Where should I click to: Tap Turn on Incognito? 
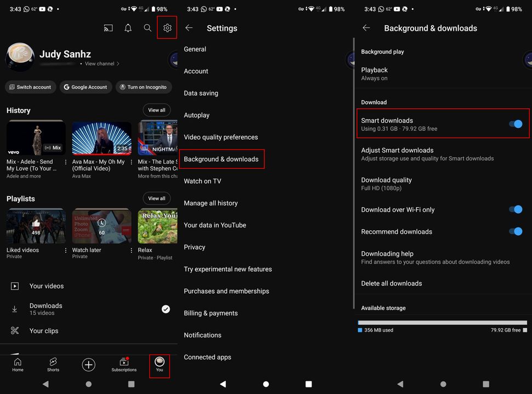[143, 87]
